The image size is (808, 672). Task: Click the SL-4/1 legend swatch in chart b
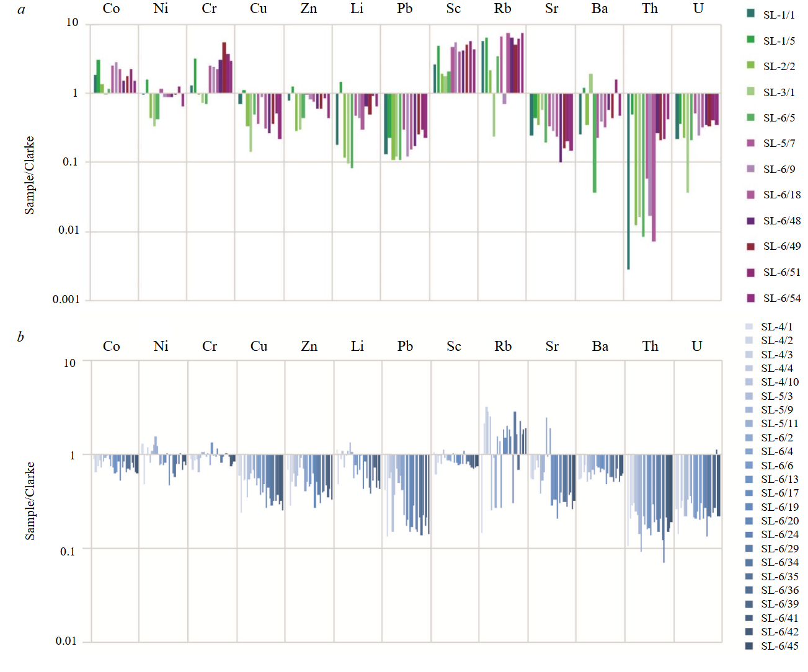coord(749,327)
